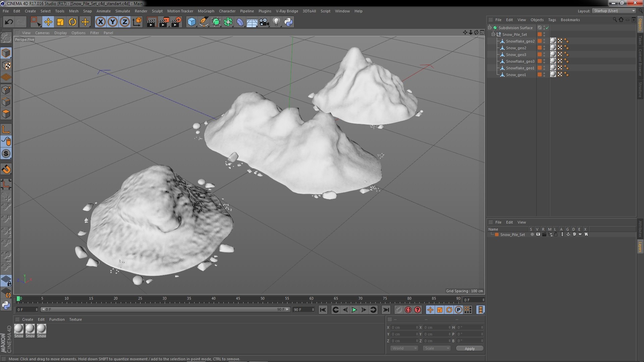Image resolution: width=644 pixels, height=362 pixels.
Task: Collapse the Snow_Pile_Set null node
Action: point(493,34)
